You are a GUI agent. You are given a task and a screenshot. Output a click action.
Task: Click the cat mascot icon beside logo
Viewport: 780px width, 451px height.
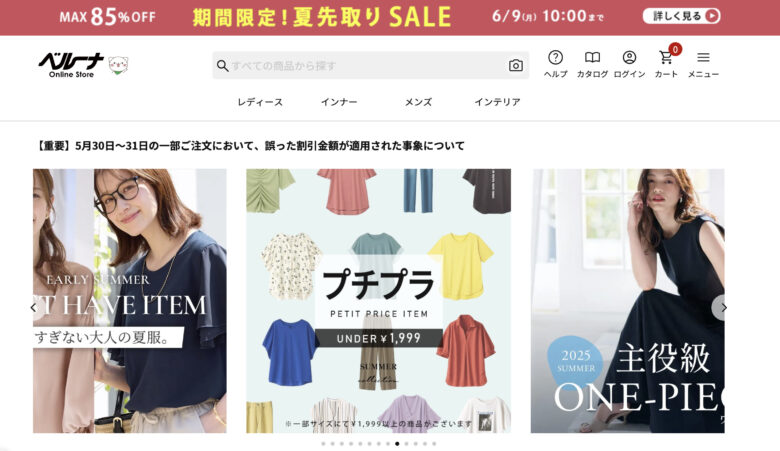118,65
